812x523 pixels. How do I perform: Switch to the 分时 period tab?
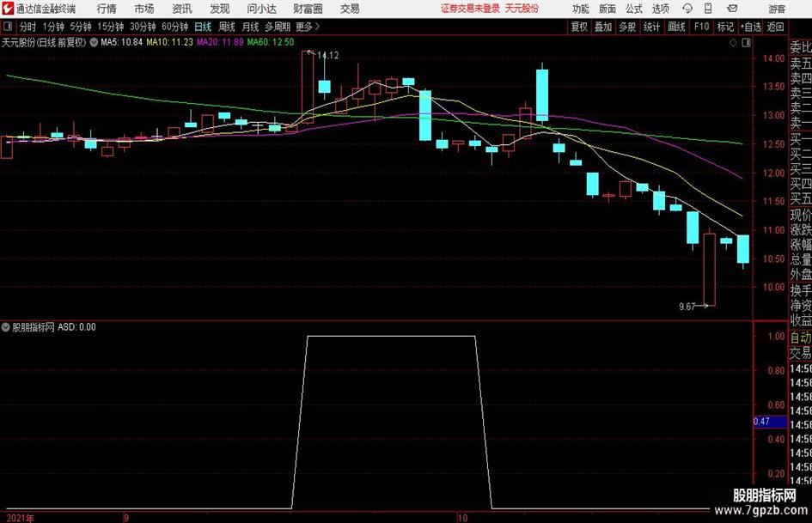pyautogui.click(x=28, y=27)
